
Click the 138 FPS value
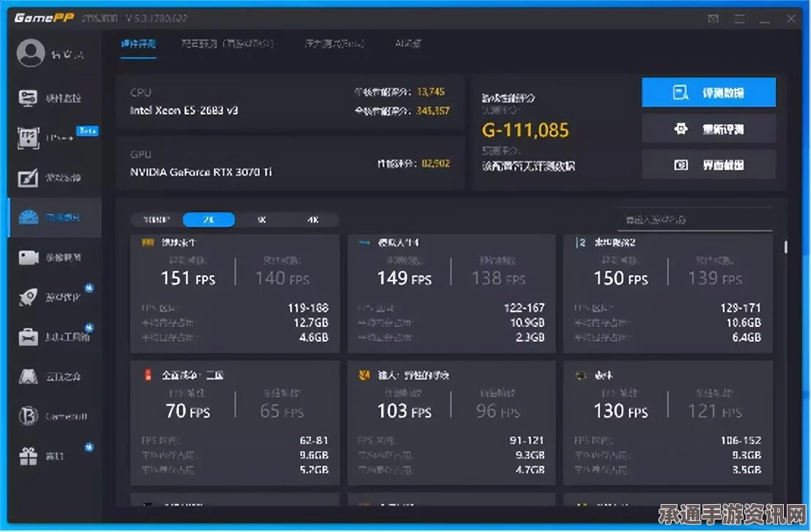(499, 278)
